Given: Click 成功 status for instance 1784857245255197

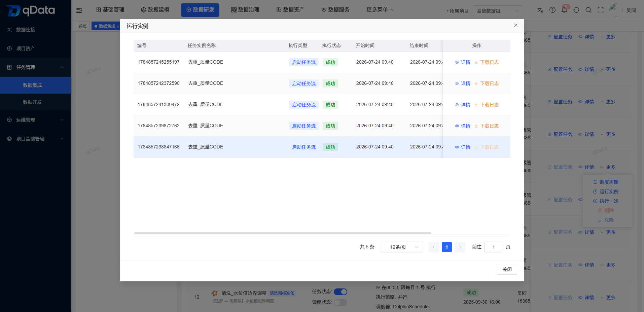Looking at the screenshot, I should click(x=330, y=62).
